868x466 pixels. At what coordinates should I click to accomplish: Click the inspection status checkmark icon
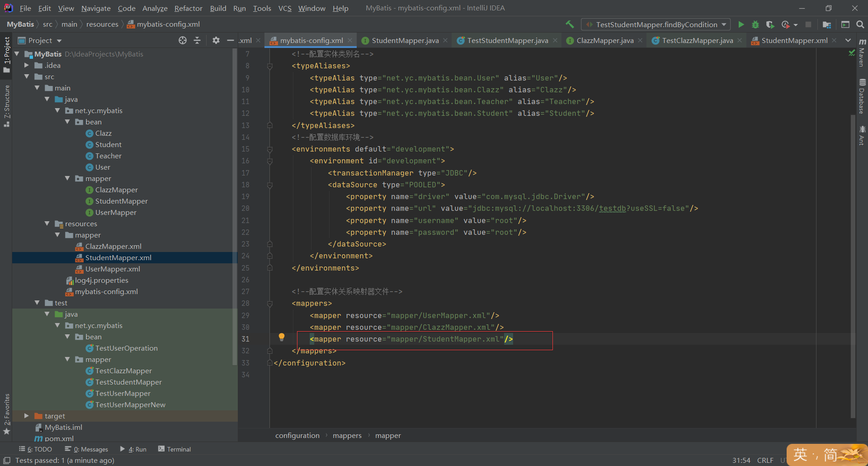tap(852, 53)
